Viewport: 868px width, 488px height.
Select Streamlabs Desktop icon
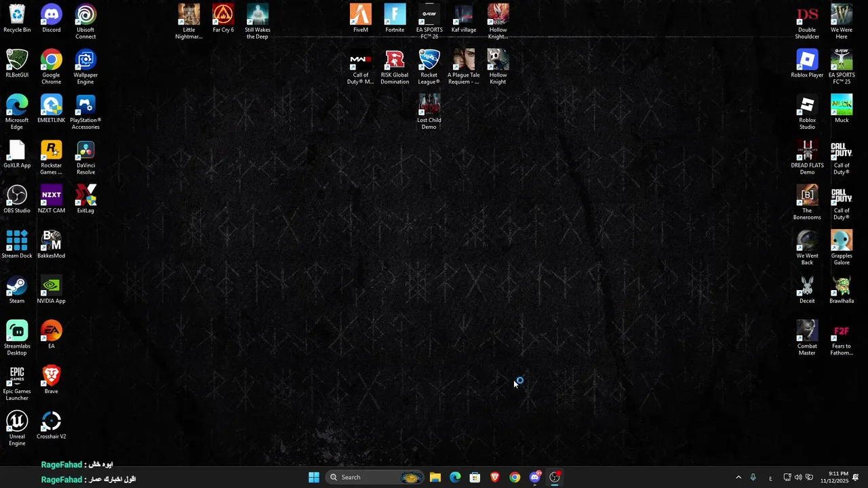coord(17,339)
